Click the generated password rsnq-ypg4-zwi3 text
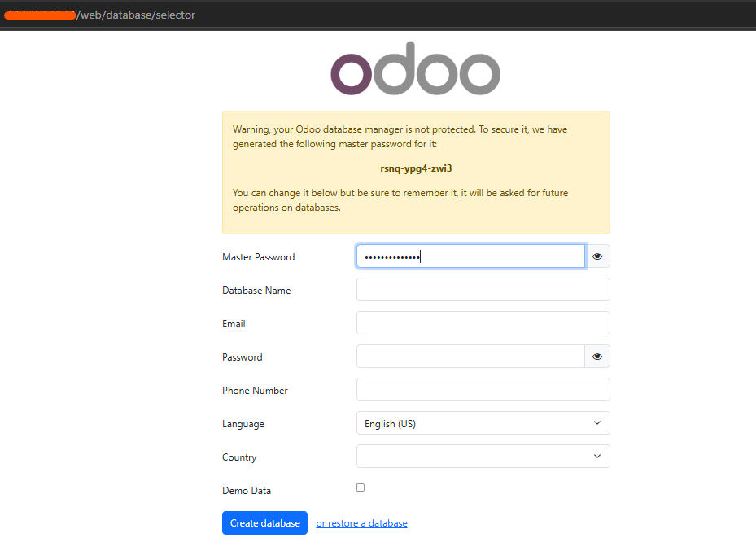756x542 pixels. pos(416,168)
